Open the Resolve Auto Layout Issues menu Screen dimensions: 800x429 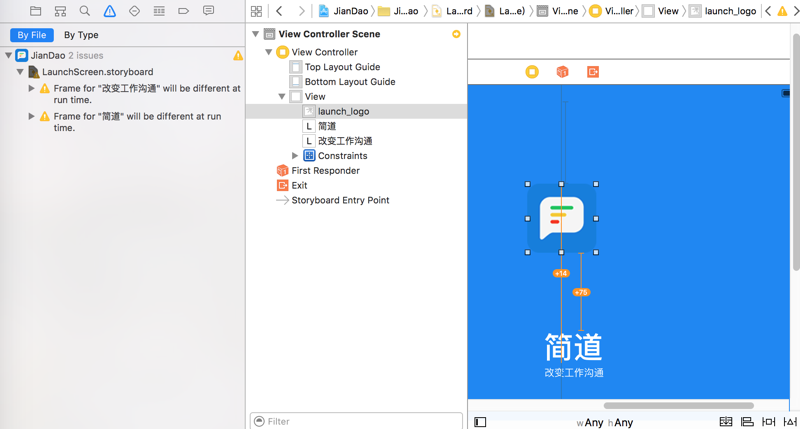pyautogui.click(x=790, y=422)
